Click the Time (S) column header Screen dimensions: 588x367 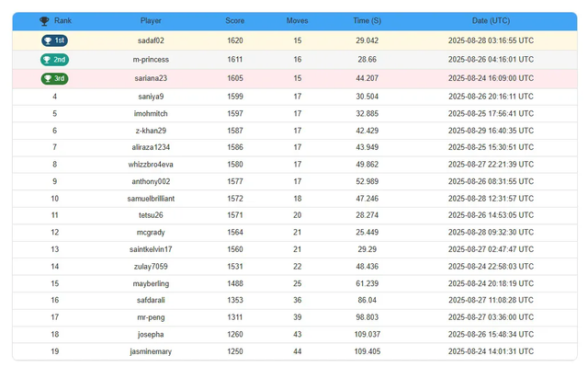367,21
